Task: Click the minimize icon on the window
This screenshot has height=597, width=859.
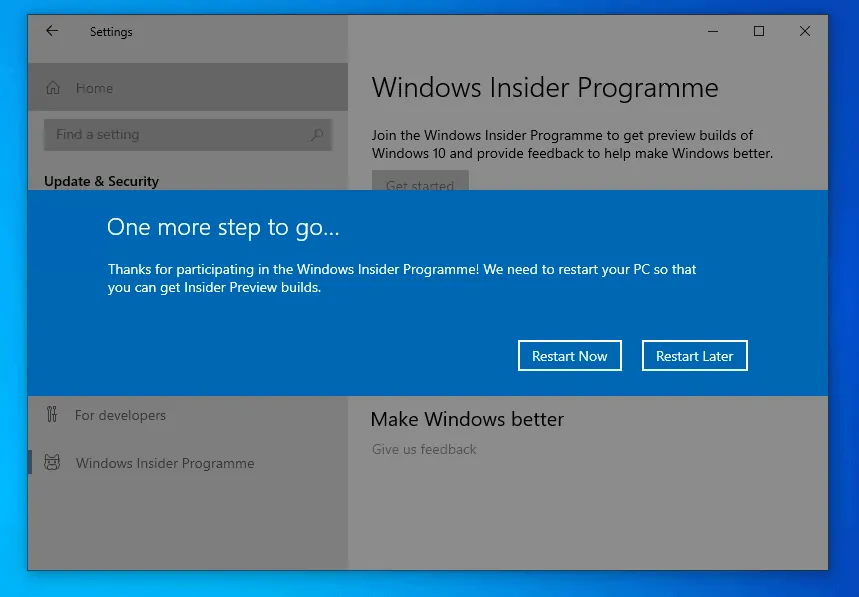Action: coord(713,31)
